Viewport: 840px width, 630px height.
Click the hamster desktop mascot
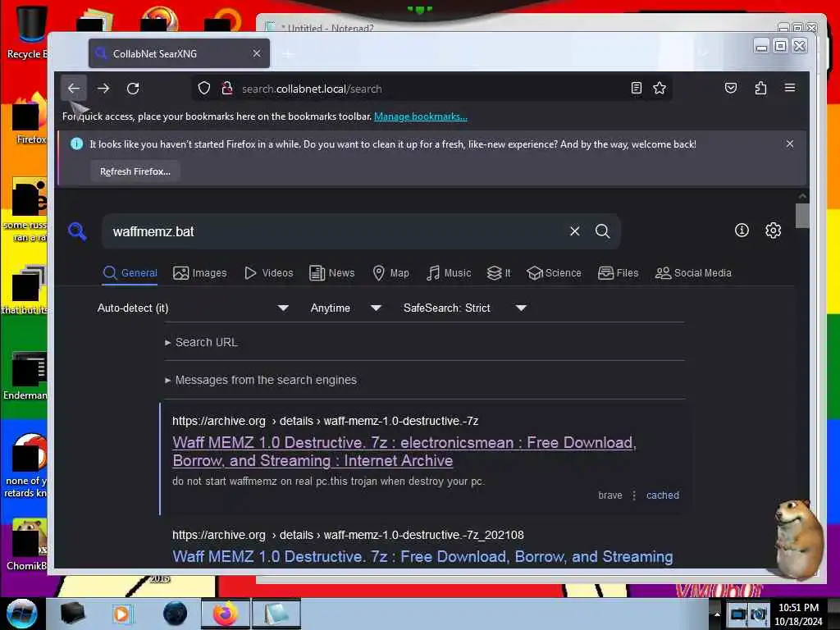pyautogui.click(x=798, y=538)
